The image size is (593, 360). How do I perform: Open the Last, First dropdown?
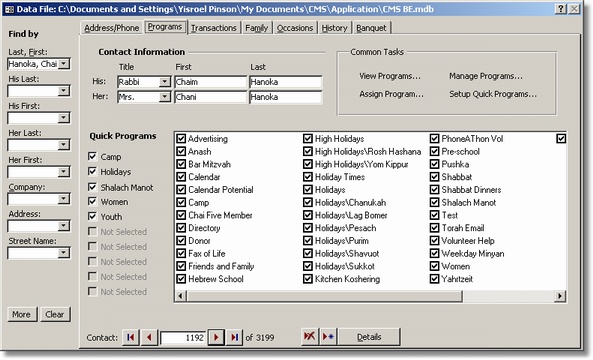click(64, 64)
